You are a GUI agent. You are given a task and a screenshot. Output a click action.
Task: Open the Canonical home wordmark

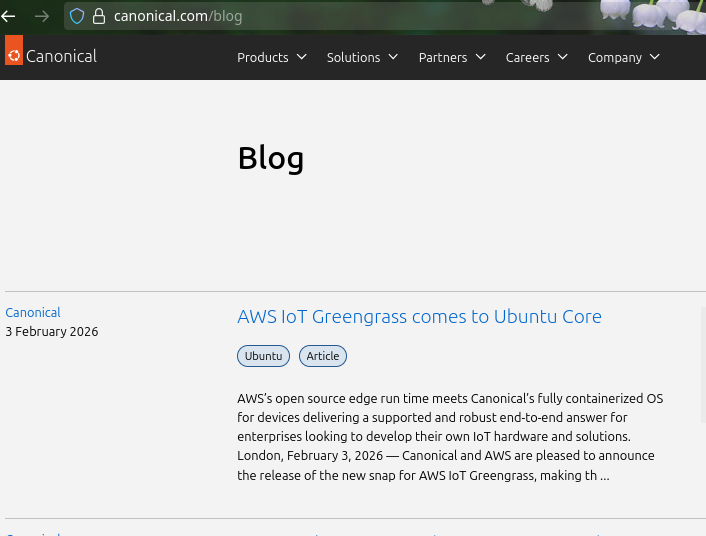[x=61, y=56]
